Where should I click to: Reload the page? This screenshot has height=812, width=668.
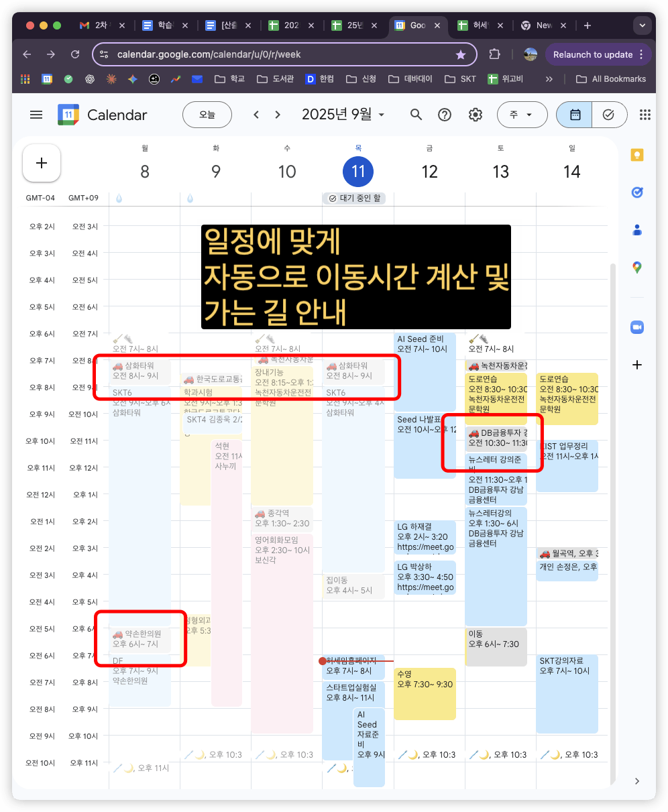coord(75,54)
